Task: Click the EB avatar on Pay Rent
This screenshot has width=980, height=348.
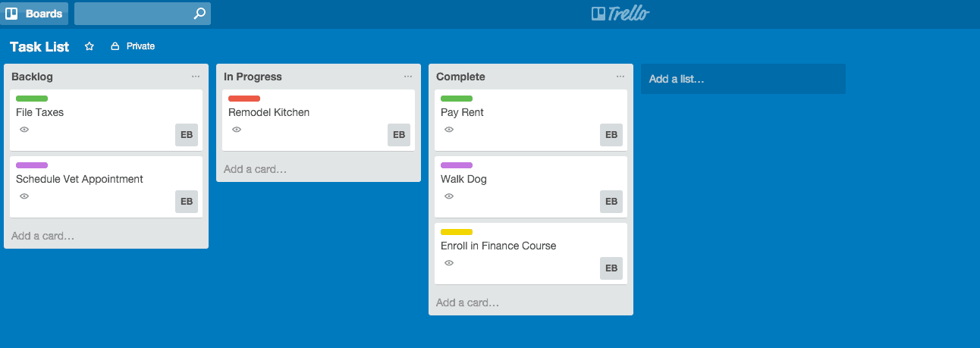Action: click(611, 135)
